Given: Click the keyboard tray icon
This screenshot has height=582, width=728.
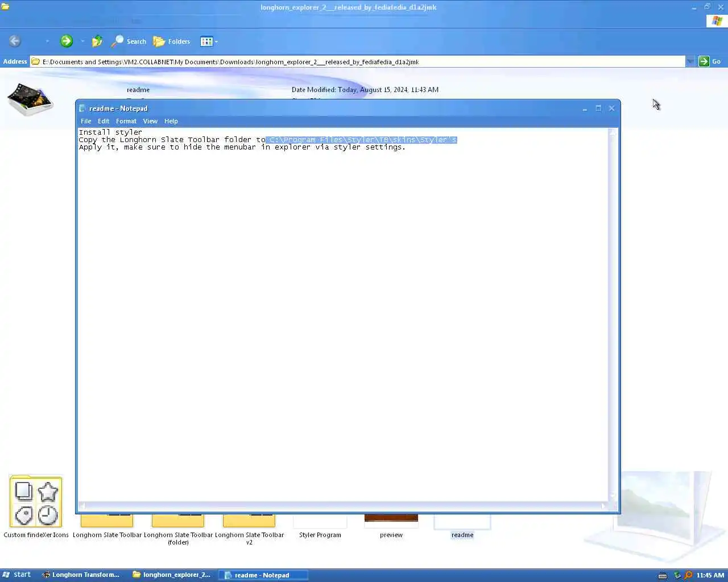Looking at the screenshot, I should click(x=663, y=575).
